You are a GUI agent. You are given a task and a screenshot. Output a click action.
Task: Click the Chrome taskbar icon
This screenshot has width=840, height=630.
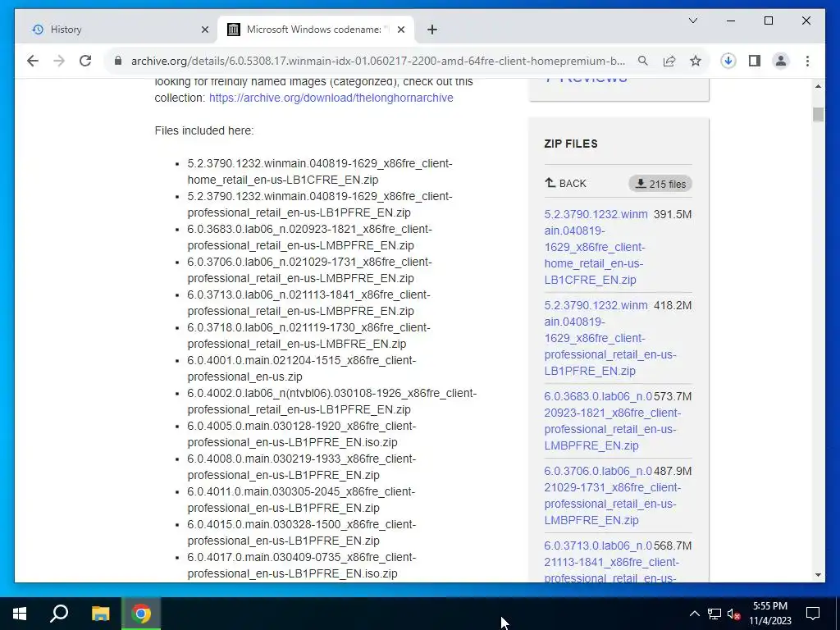pos(141,614)
